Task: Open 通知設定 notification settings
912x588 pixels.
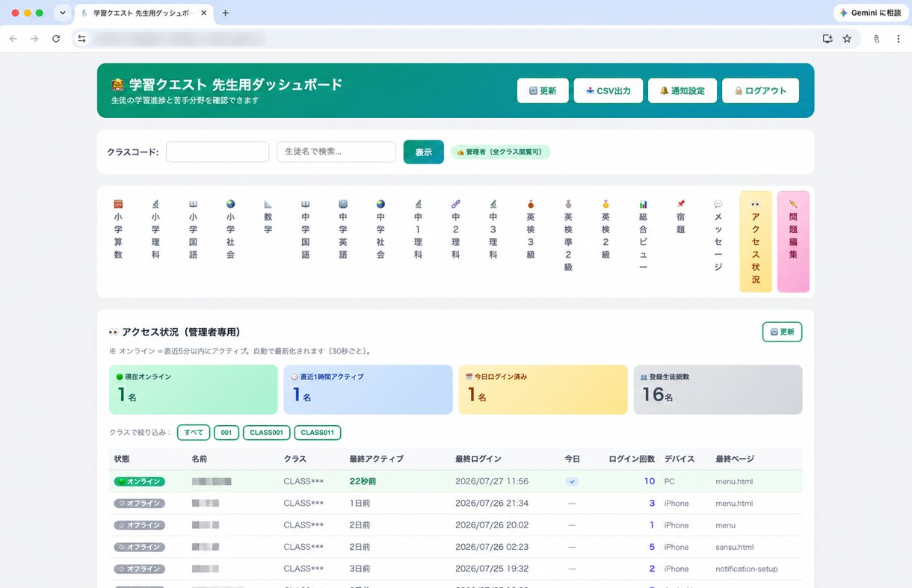Action: click(x=682, y=90)
